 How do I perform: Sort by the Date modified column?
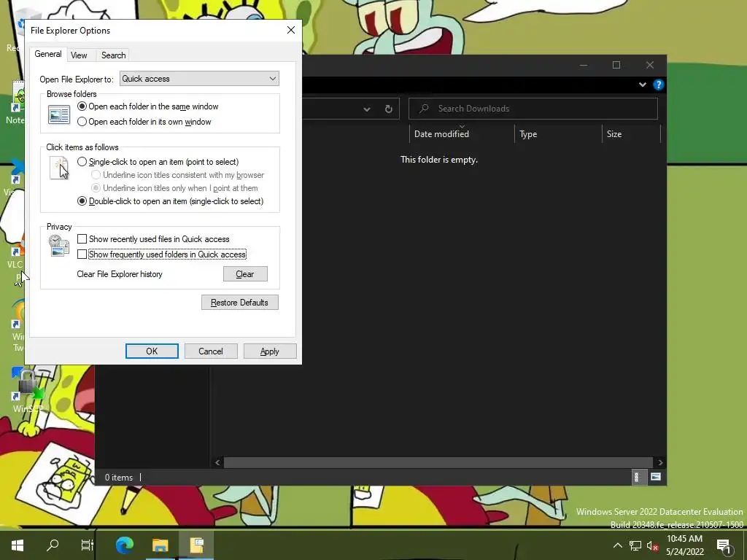pyautogui.click(x=462, y=134)
